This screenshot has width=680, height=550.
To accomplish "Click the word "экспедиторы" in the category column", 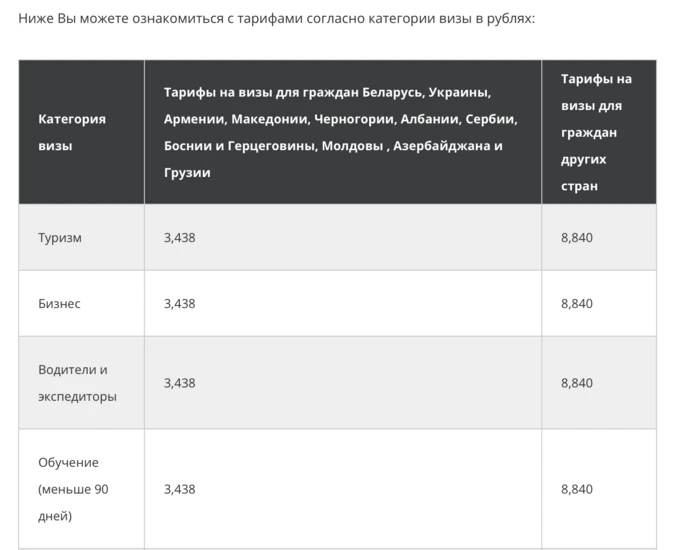I will click(77, 396).
